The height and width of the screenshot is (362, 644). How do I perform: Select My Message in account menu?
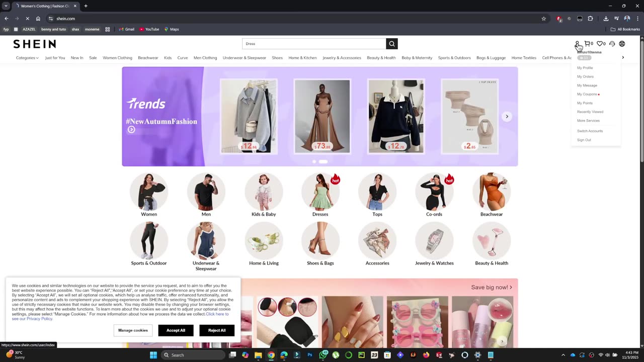pyautogui.click(x=587, y=85)
